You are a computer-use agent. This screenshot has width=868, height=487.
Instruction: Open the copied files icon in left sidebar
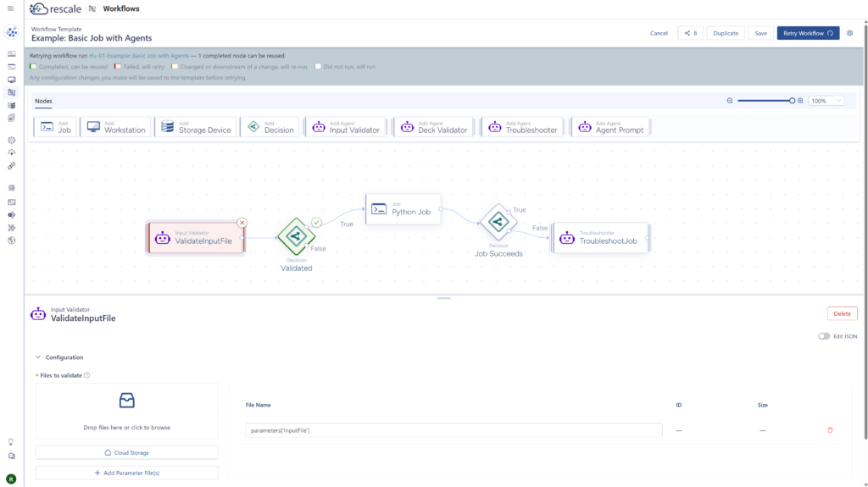point(11,118)
